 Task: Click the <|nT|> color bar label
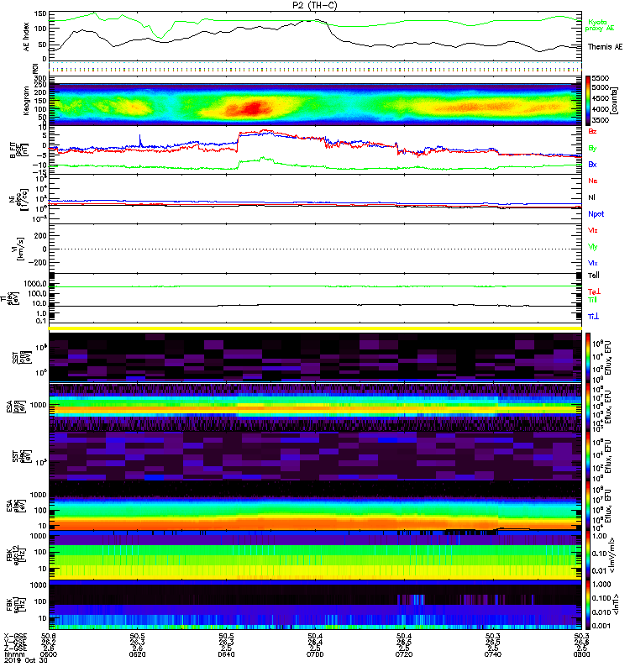click(x=617, y=604)
